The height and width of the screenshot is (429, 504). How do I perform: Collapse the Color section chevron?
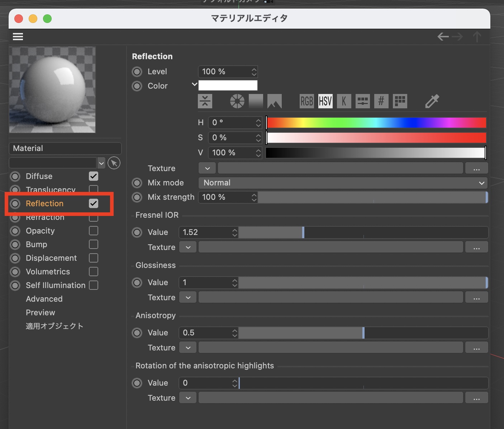click(194, 85)
